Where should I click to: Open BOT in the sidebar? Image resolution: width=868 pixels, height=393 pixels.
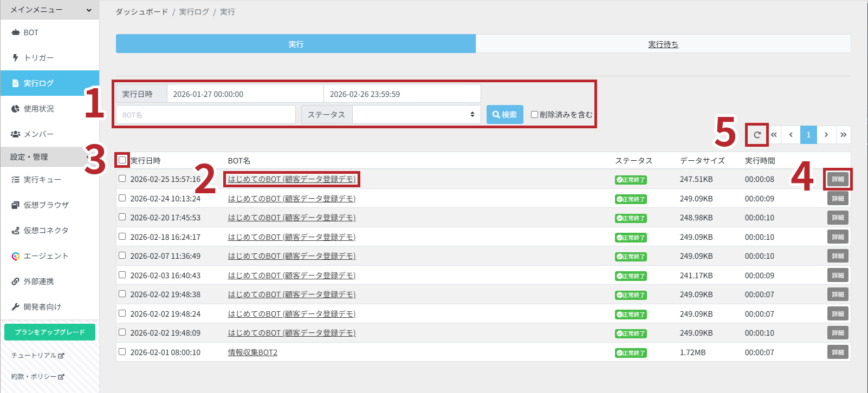(x=31, y=32)
